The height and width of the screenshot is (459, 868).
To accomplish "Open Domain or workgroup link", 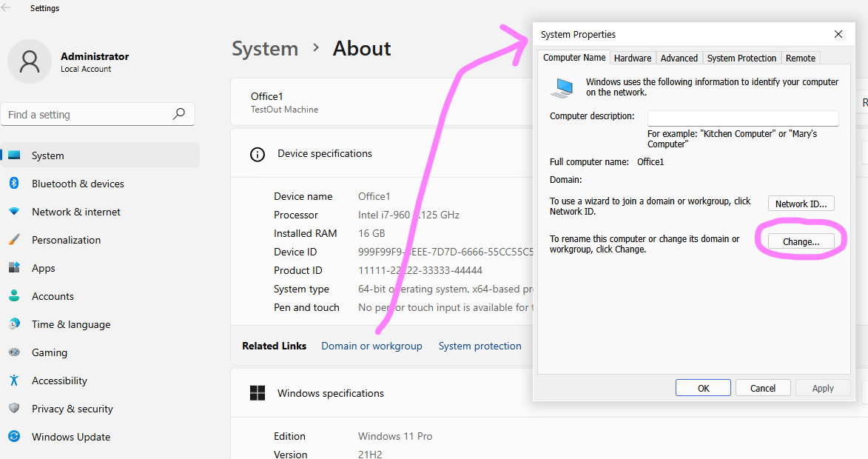I will click(371, 346).
